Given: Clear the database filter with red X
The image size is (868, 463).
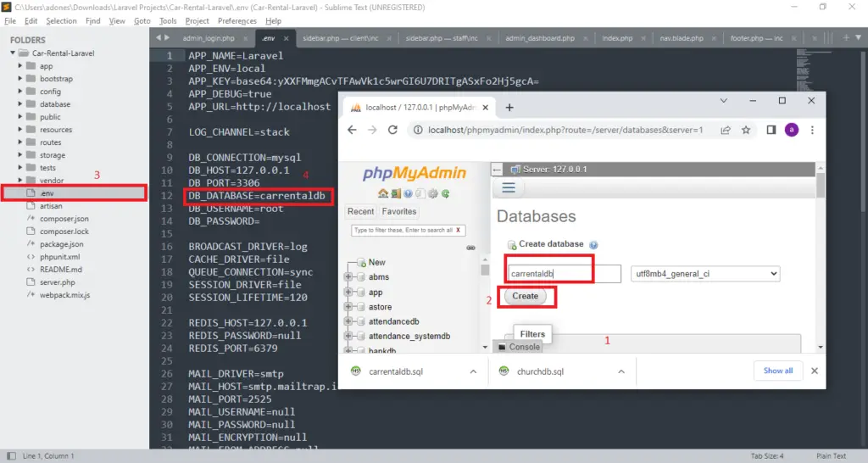Looking at the screenshot, I should (x=458, y=230).
